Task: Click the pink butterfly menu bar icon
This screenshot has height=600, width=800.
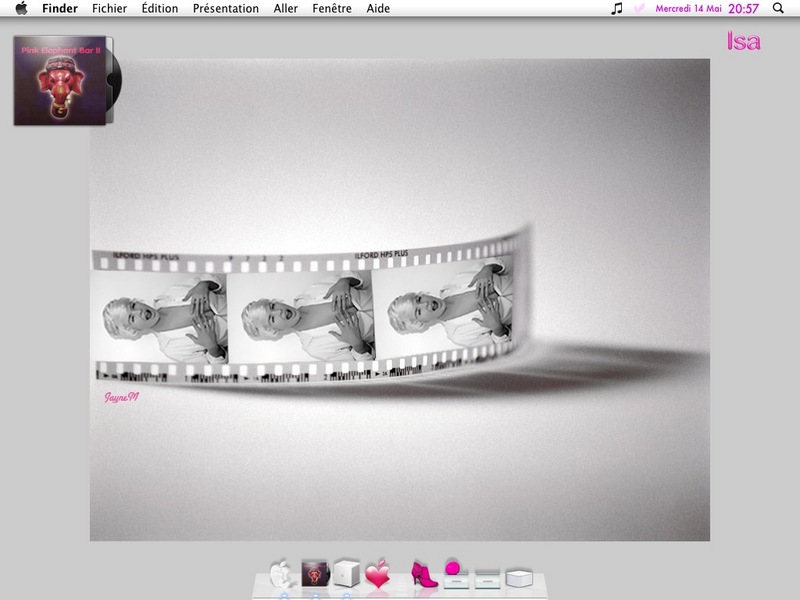Action: (639, 8)
